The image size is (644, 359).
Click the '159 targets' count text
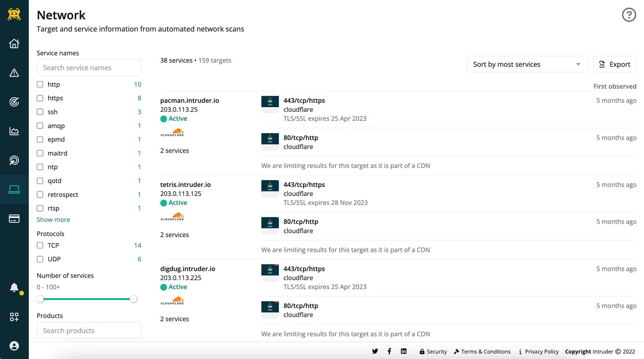(215, 60)
